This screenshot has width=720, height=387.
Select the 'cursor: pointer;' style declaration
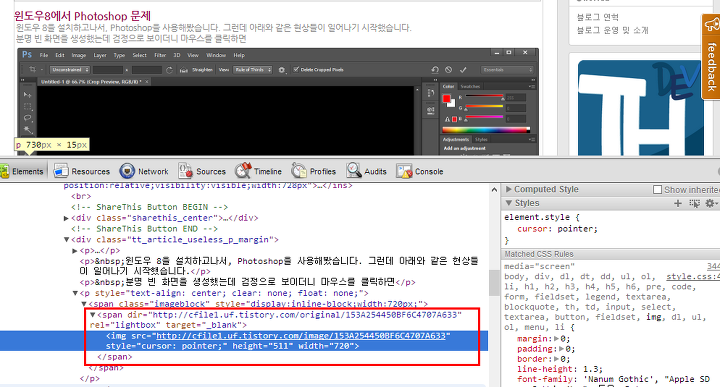click(557, 229)
